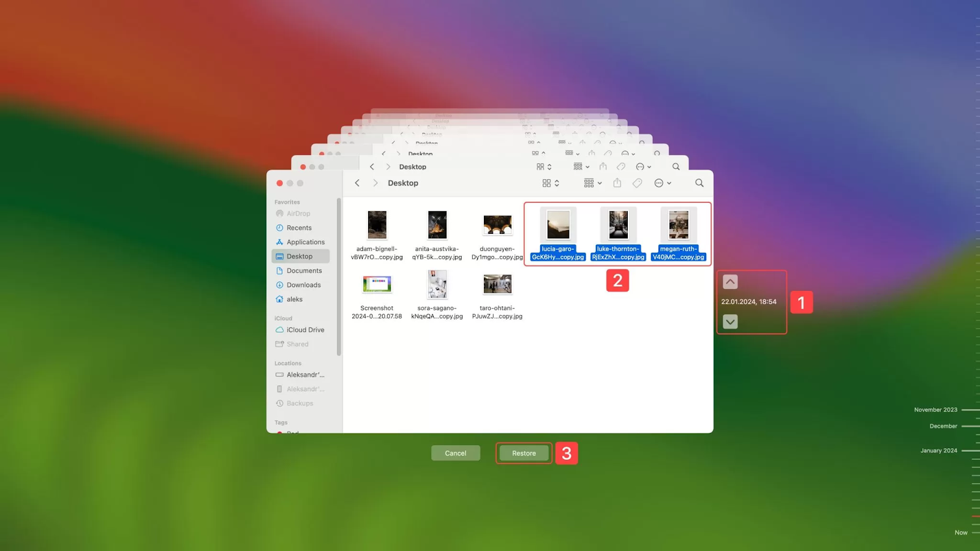Select the anita-austvika image file

[437, 235]
